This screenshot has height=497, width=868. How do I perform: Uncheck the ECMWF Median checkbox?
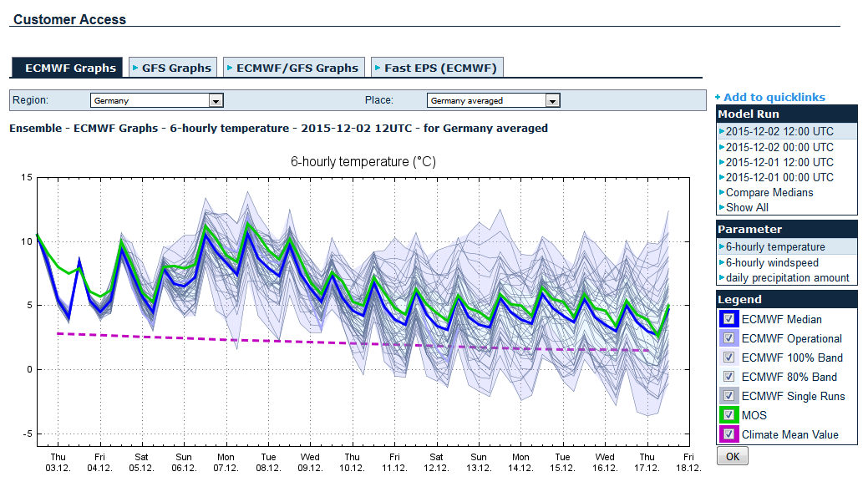coord(729,319)
